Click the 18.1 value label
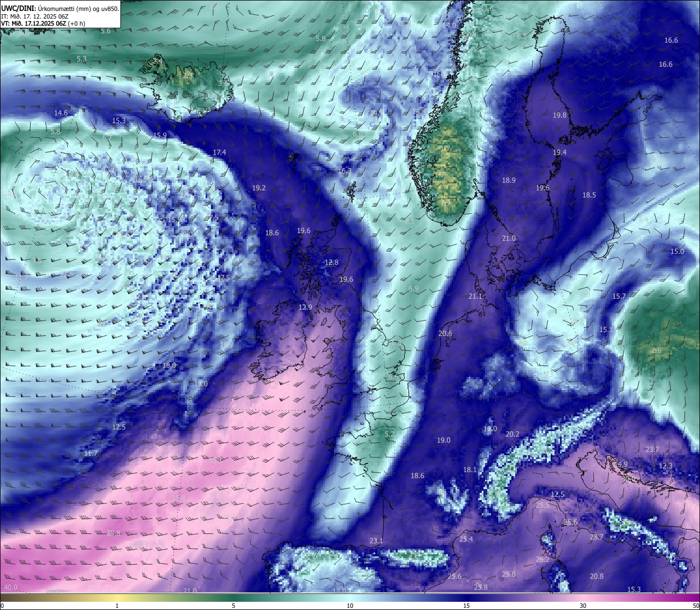The height and width of the screenshot is (610, 700). click(470, 469)
